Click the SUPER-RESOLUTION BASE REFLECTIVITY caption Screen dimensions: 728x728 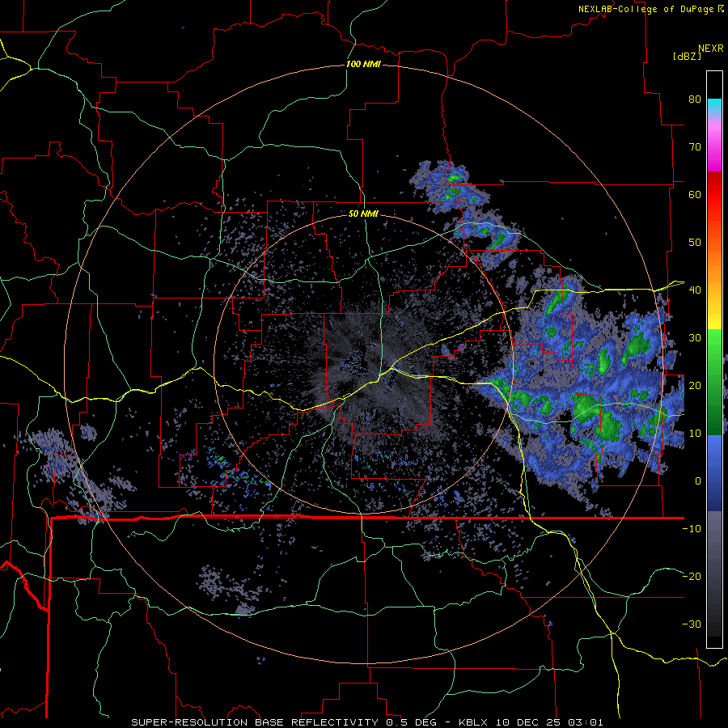click(255, 722)
